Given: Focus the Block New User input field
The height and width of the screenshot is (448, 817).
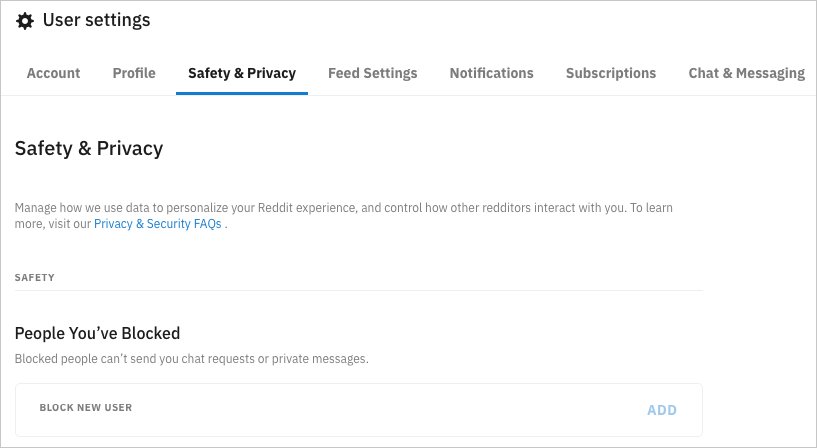Looking at the screenshot, I should 330,409.
